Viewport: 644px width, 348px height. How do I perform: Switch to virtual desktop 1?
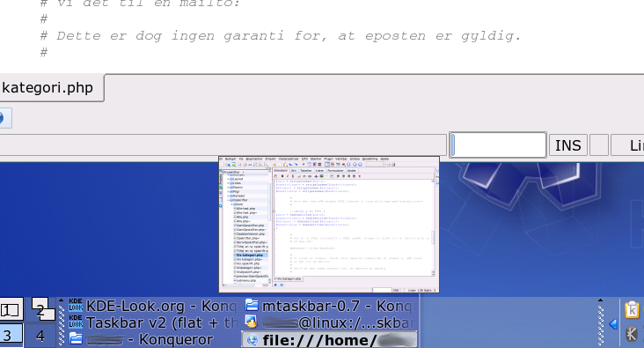(x=11, y=310)
